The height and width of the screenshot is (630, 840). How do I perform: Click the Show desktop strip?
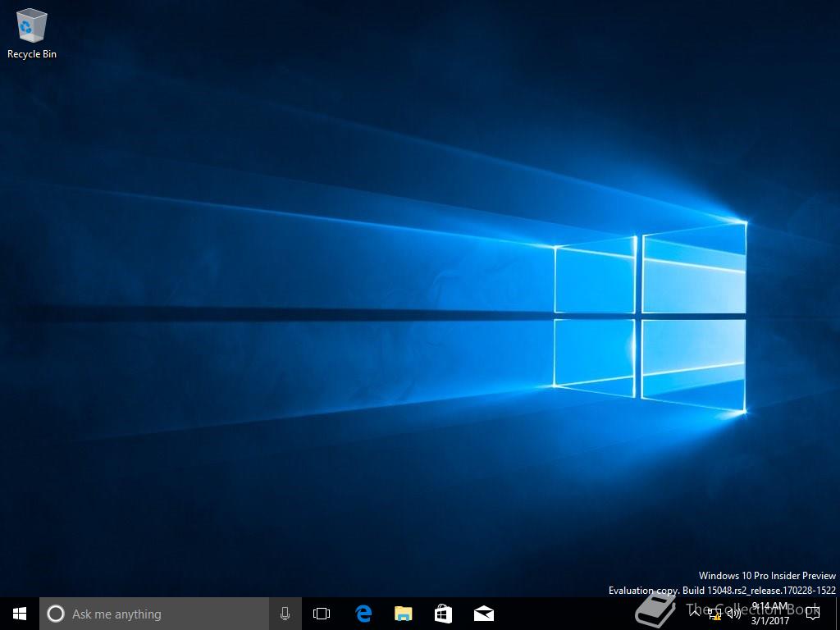[x=838, y=614]
